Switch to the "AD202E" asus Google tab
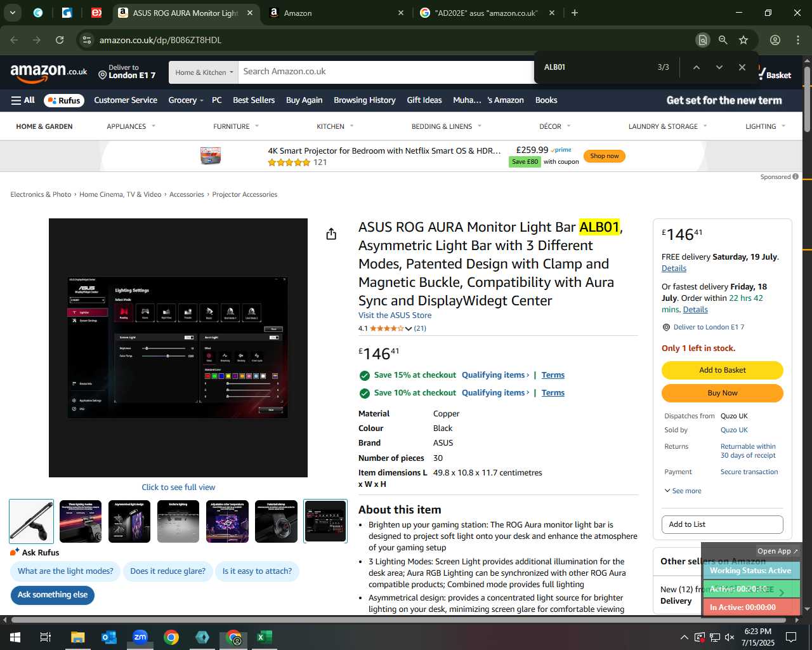Image resolution: width=812 pixels, height=650 pixels. tap(487, 13)
